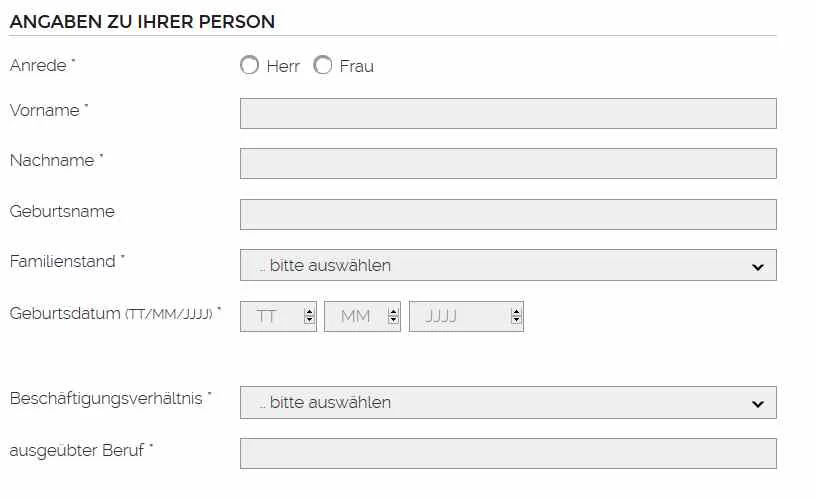Decrease the month with MM down arrow
Screen dimensions: 816x499
click(x=393, y=319)
